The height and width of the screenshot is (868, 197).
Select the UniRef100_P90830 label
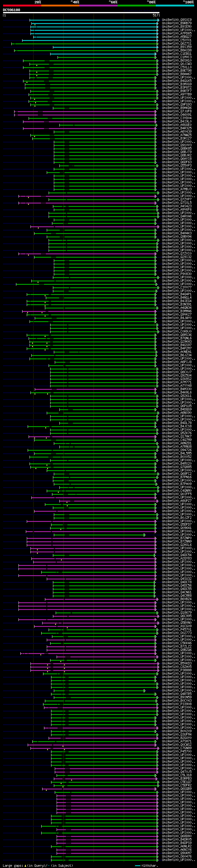pos(176,274)
